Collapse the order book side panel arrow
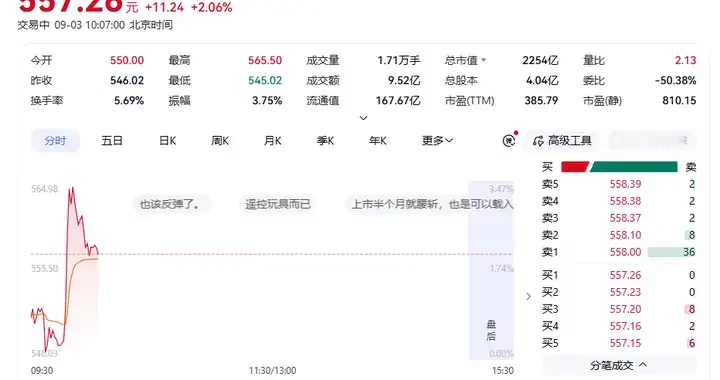 point(528,296)
